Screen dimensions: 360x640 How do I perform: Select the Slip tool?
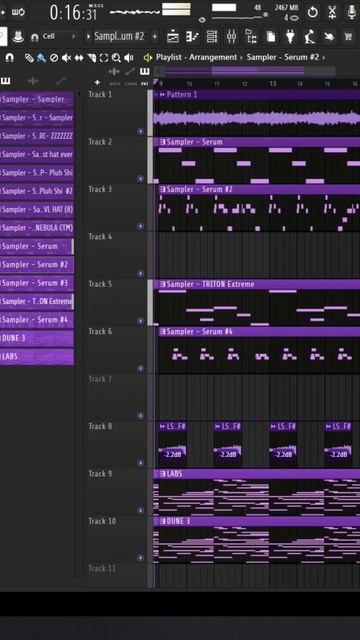79,58
